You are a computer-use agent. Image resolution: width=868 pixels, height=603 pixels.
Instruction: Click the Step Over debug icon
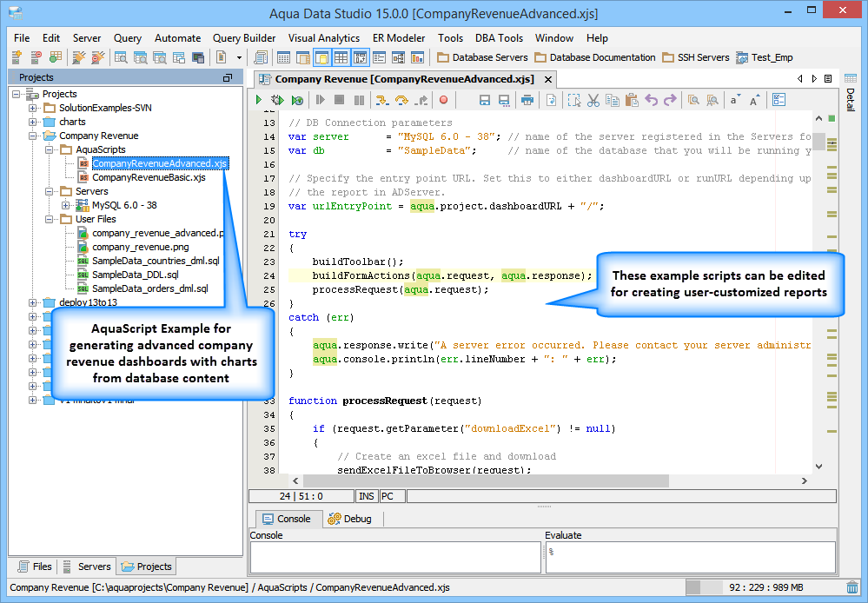click(402, 101)
